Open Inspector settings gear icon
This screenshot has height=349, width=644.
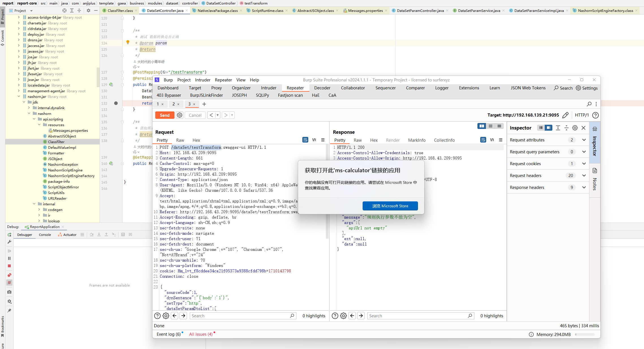575,128
